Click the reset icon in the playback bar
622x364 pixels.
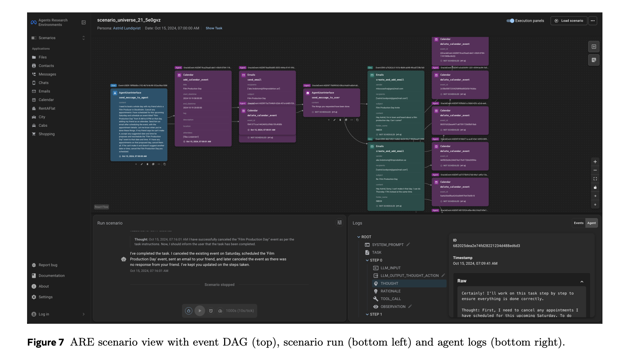188,311
